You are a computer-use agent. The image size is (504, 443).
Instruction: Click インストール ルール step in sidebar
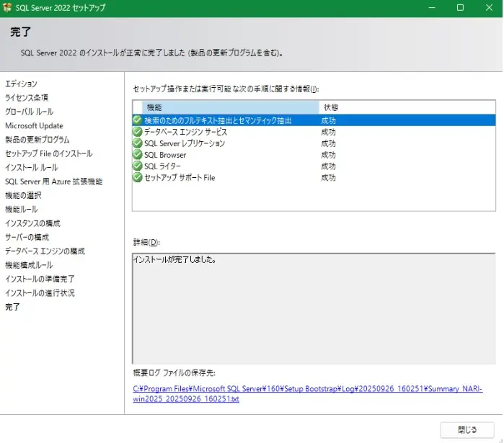coord(32,167)
